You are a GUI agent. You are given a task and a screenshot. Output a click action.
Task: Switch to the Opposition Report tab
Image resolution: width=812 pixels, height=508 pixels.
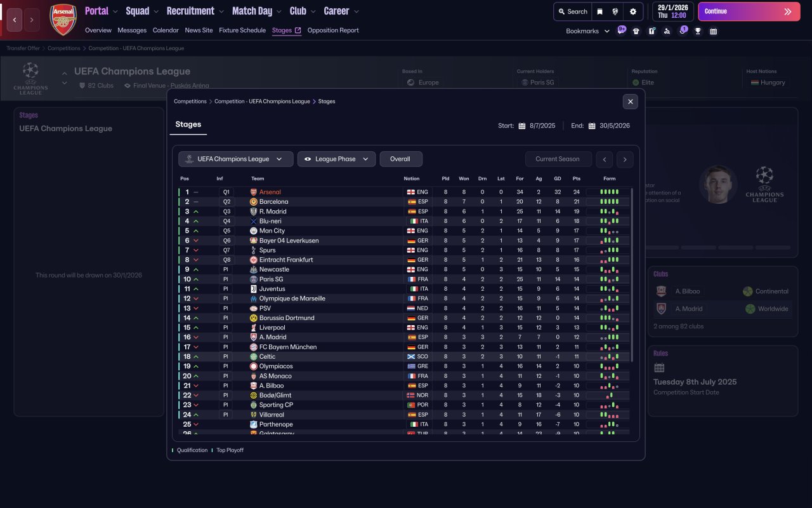point(333,30)
